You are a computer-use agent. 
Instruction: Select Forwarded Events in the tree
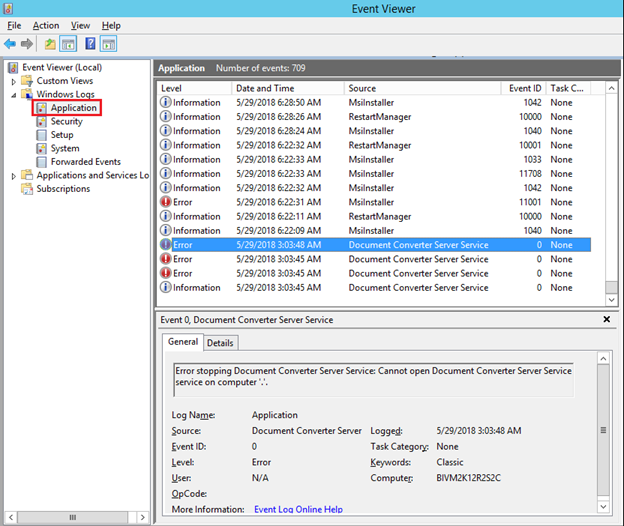point(86,162)
